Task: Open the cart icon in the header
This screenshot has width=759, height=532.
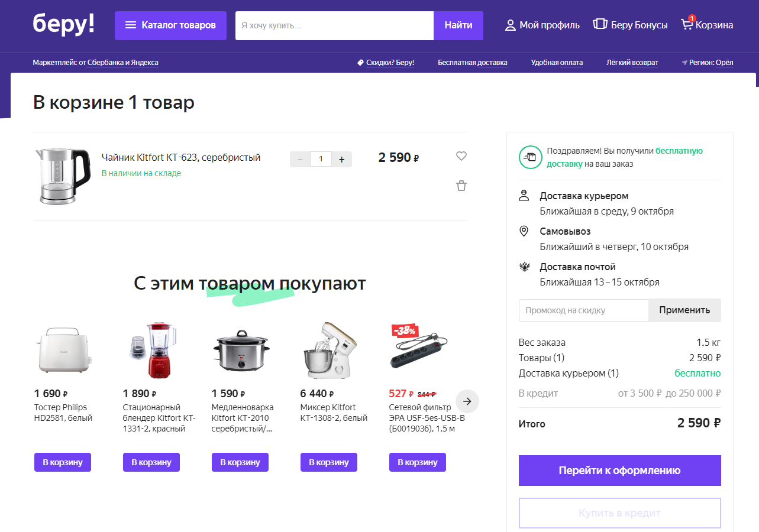Action: coord(686,25)
